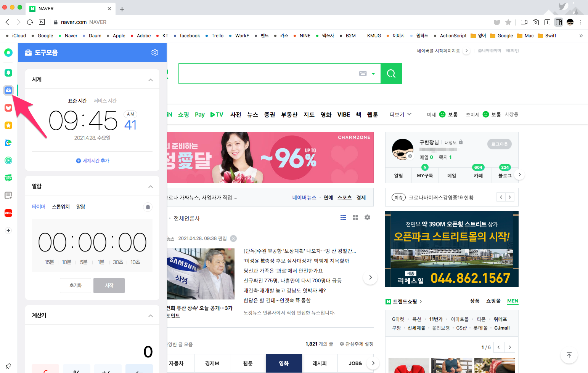Open the Samsung news photo thumbnail
This screenshot has height=373, width=588.
click(201, 274)
